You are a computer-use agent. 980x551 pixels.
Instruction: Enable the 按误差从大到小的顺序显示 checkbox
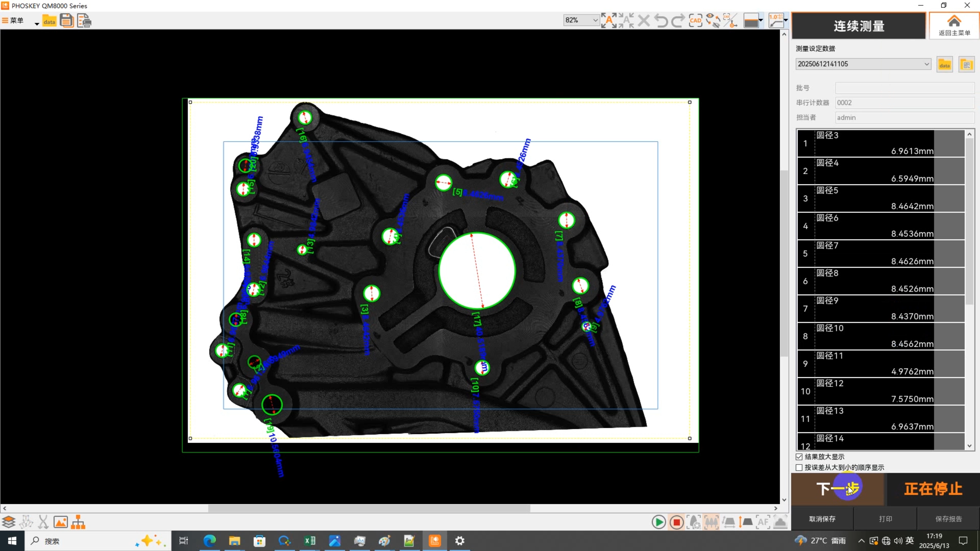(799, 468)
